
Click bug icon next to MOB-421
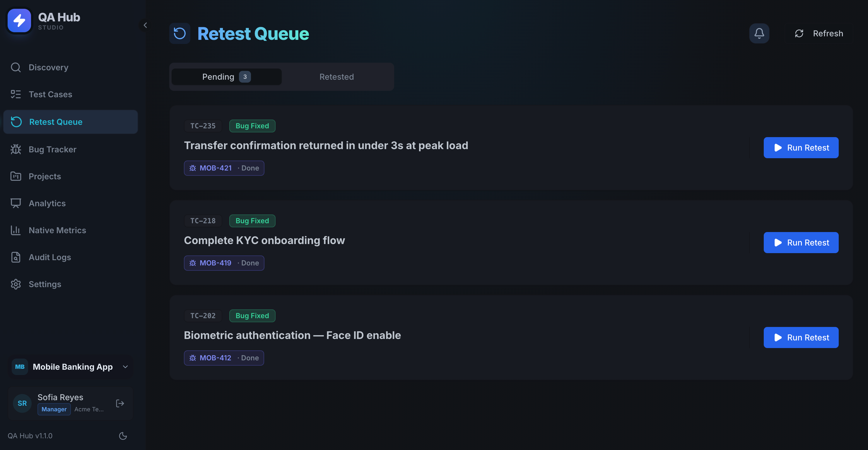193,168
